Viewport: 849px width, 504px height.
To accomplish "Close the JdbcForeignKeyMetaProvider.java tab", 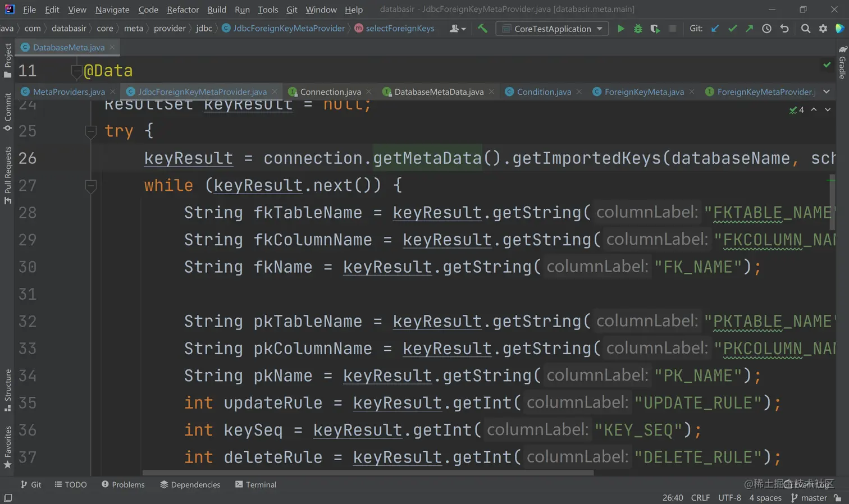I will tap(275, 91).
